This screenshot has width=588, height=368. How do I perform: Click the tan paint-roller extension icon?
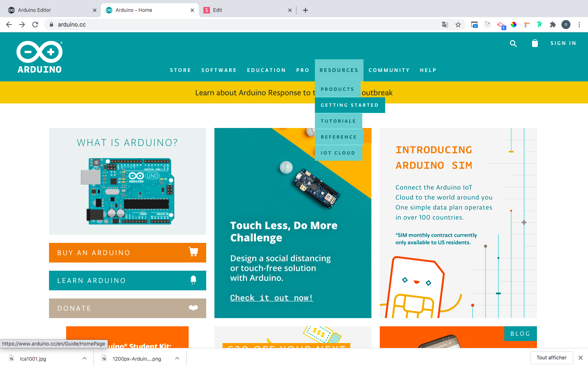pyautogui.click(x=527, y=25)
